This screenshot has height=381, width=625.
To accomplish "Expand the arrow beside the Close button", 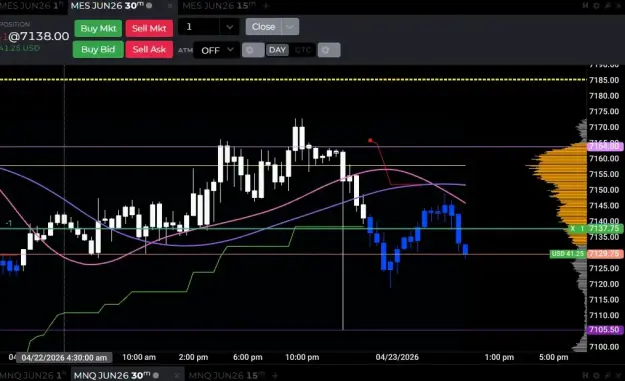I will (x=290, y=27).
